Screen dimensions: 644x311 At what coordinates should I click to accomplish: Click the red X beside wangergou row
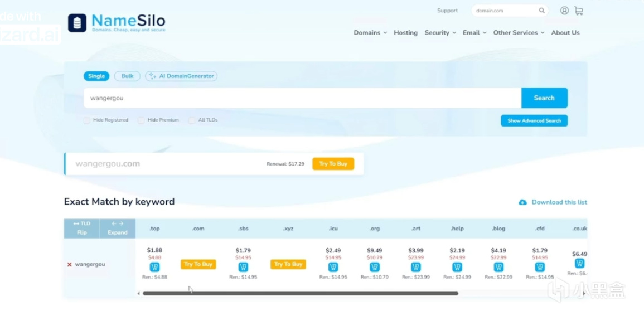(x=69, y=265)
